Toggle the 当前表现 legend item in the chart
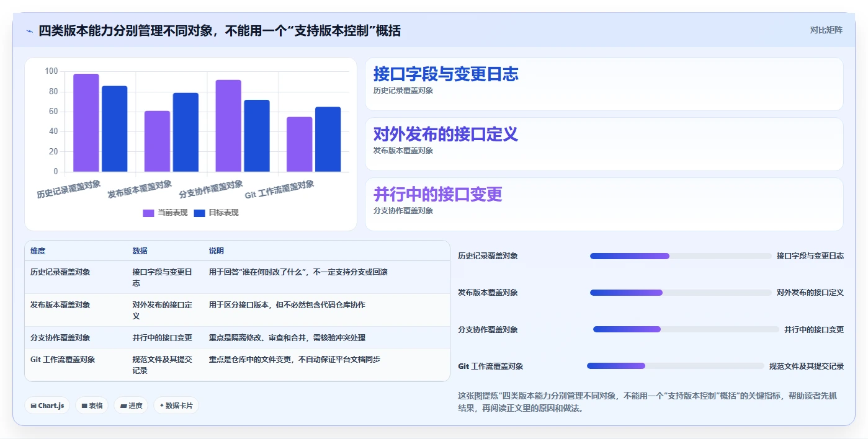Viewport: 868px width, 439px height. 165,213
